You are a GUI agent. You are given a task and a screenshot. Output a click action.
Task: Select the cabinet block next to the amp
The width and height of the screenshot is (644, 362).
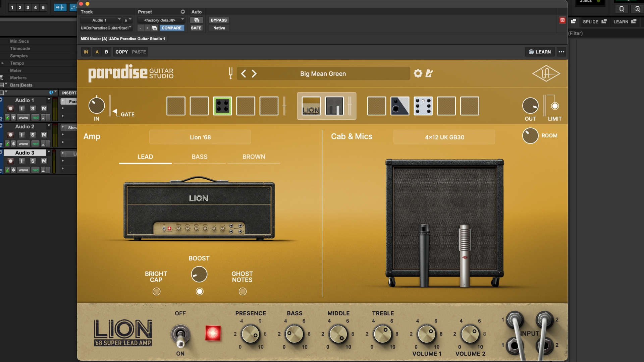[334, 106]
